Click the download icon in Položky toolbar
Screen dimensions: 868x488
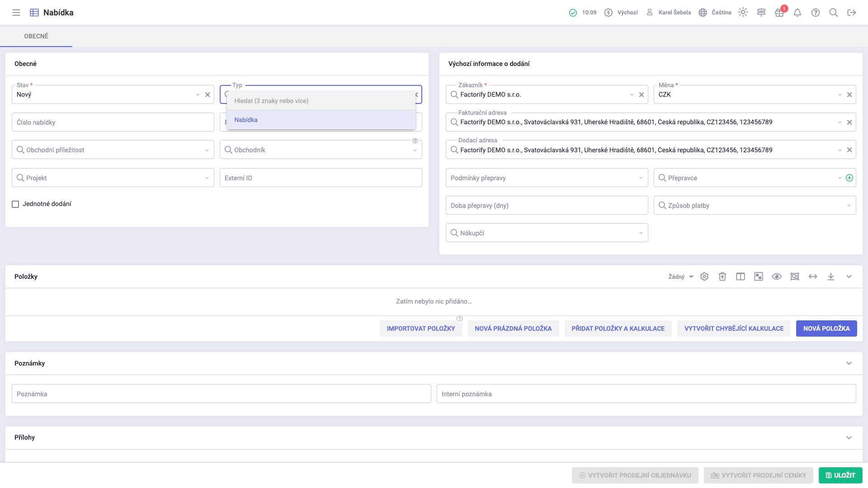[831, 277]
